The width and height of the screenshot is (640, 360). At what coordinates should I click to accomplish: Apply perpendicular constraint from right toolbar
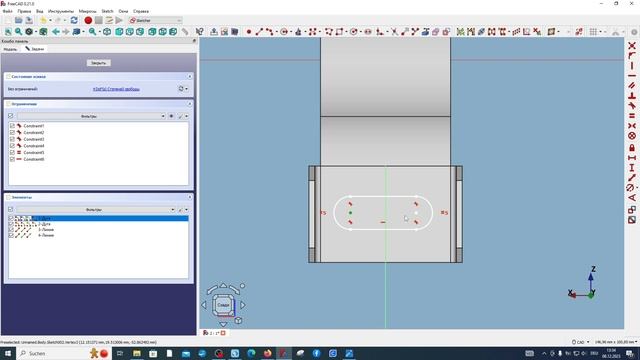(x=632, y=96)
